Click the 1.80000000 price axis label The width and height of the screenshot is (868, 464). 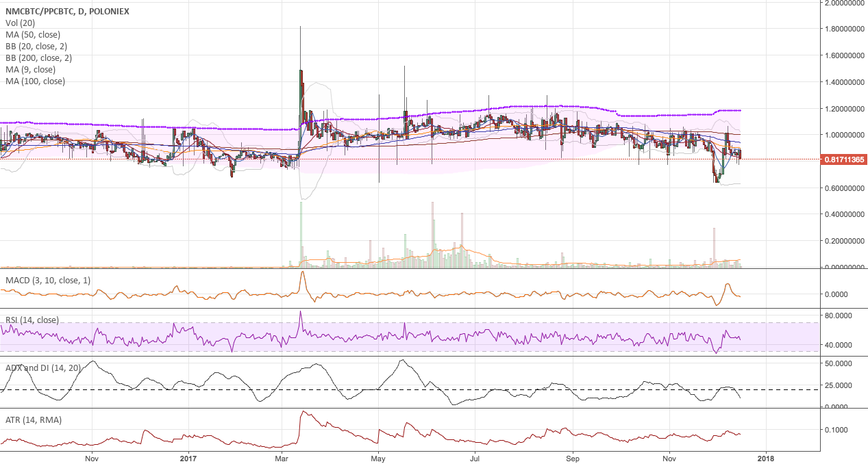[x=844, y=29]
